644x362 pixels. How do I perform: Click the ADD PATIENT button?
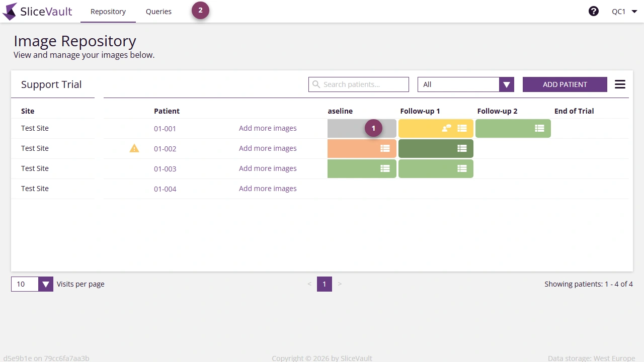click(565, 84)
